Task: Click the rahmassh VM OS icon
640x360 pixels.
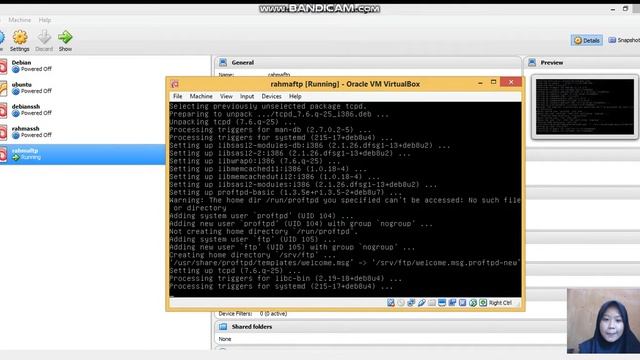Action: pyautogui.click(x=3, y=132)
